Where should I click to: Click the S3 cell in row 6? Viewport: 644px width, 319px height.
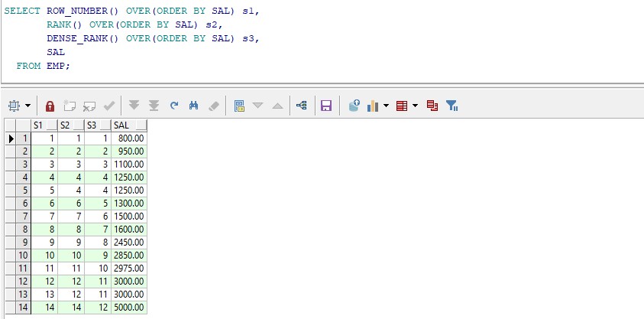(98, 203)
